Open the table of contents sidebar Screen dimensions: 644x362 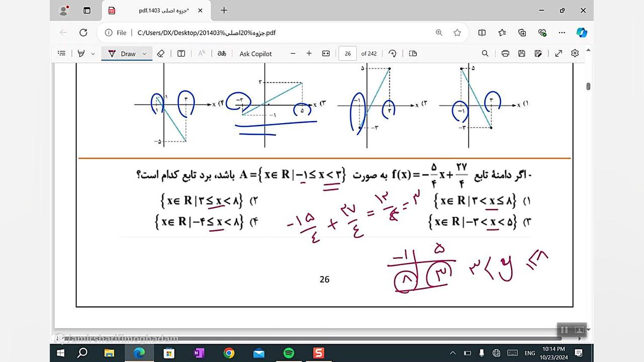[62, 53]
